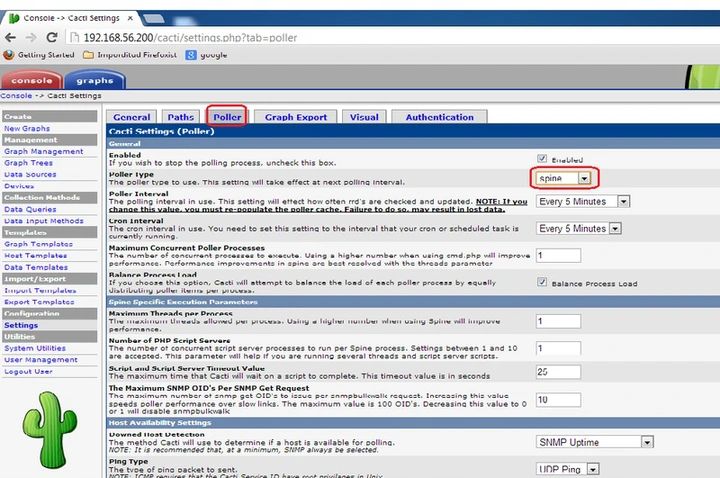Open the Poller settings tab
This screenshot has height=478, width=720.
[227, 117]
